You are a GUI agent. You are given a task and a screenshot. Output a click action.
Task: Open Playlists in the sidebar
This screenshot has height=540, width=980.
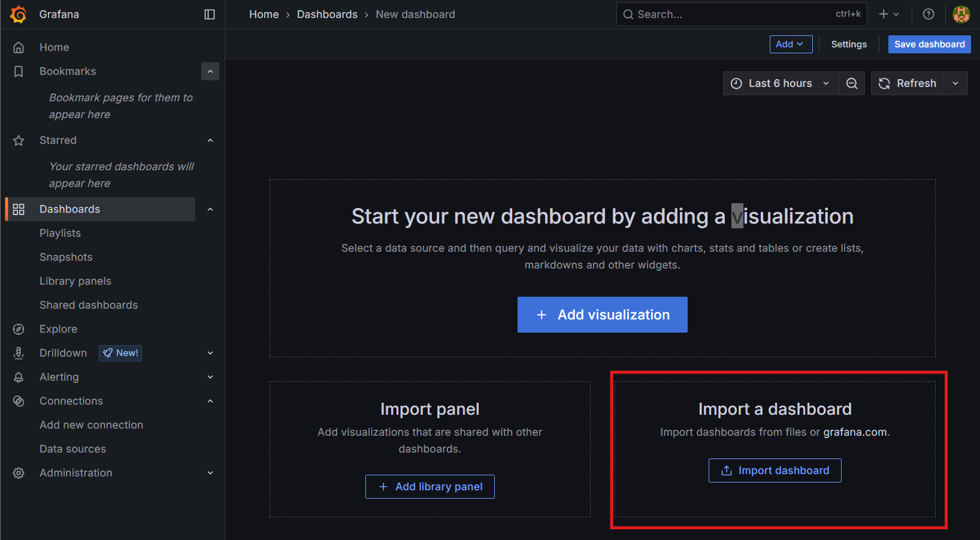pos(60,233)
